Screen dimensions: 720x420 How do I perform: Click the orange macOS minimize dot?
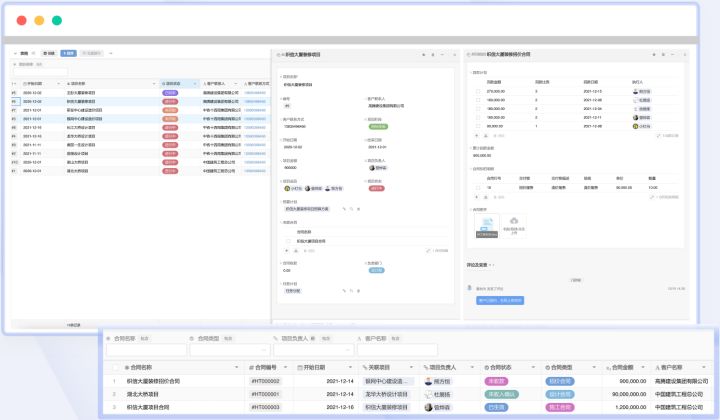(x=39, y=20)
